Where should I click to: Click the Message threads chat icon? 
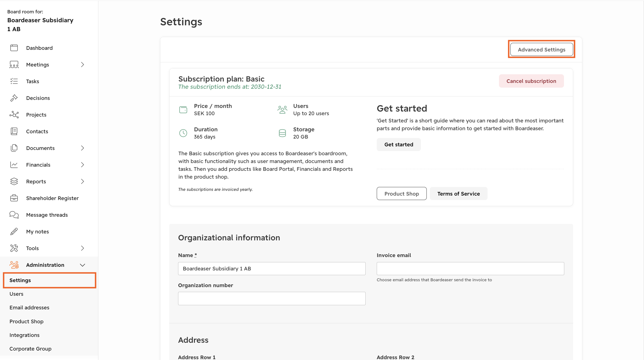(x=14, y=215)
